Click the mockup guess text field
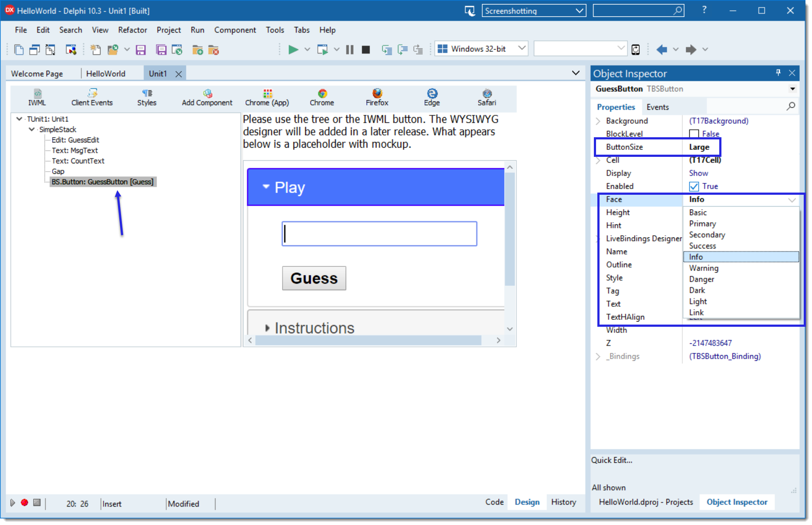The width and height of the screenshot is (812, 525). (379, 234)
